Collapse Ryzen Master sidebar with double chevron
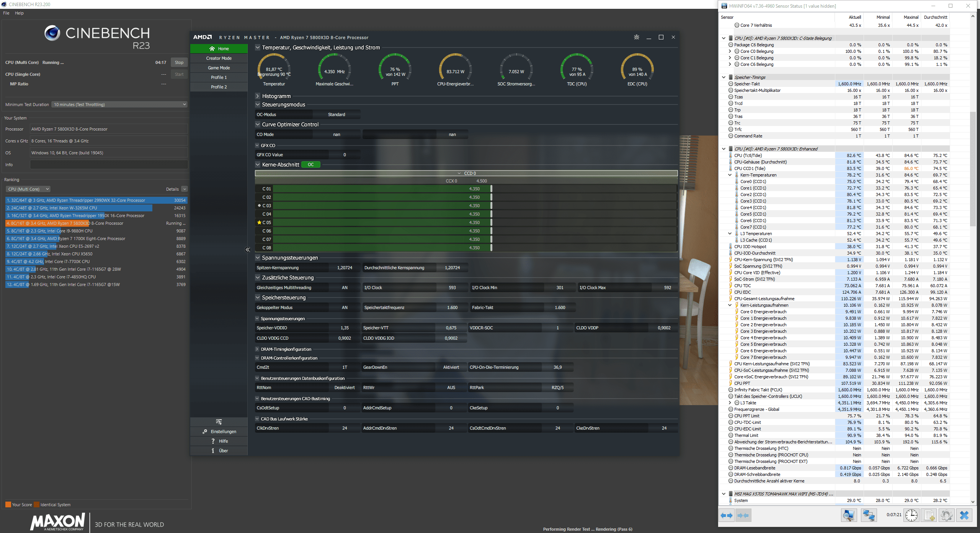 coord(248,250)
